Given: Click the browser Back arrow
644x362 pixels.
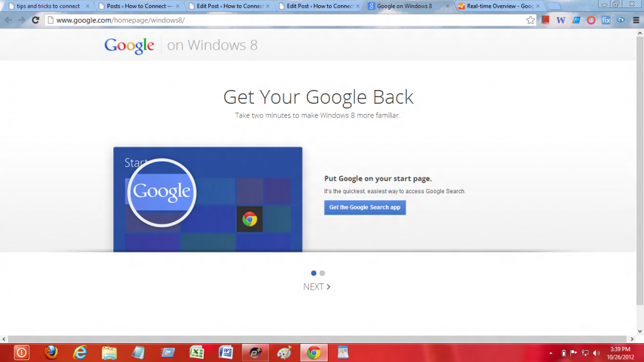Looking at the screenshot, I should pos(8,20).
